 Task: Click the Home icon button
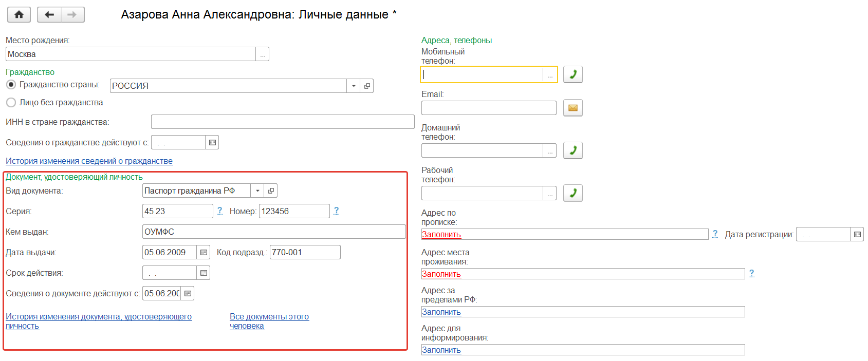point(19,15)
